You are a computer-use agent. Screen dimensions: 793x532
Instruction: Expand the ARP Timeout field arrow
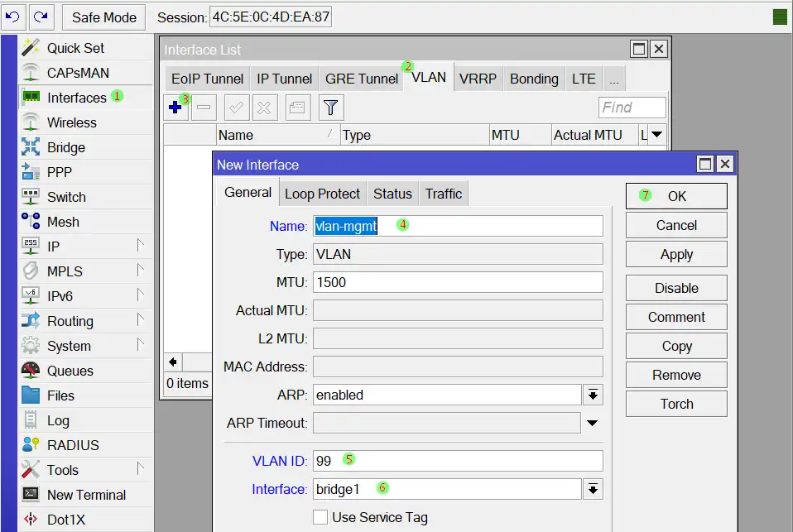click(593, 424)
